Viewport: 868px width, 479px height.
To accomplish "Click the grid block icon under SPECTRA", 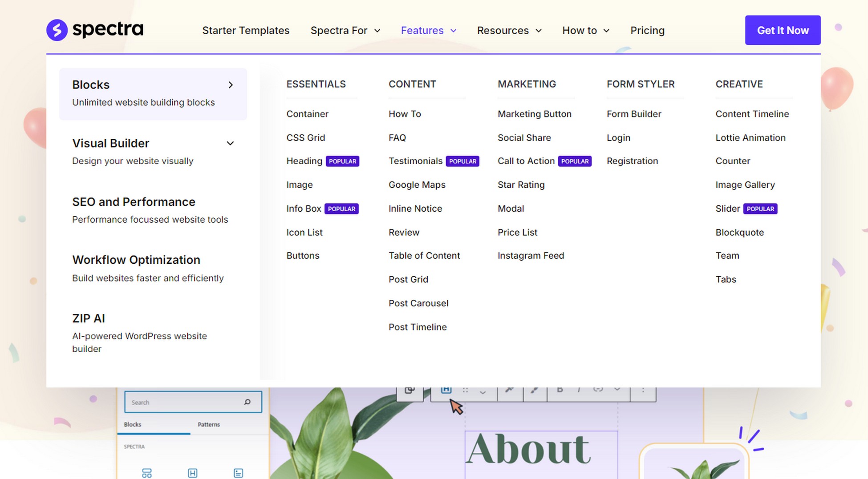I will tap(146, 473).
